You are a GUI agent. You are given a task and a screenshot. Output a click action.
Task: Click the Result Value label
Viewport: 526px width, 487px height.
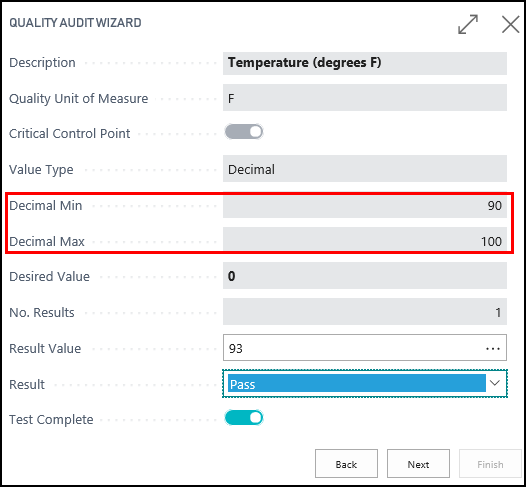45,348
